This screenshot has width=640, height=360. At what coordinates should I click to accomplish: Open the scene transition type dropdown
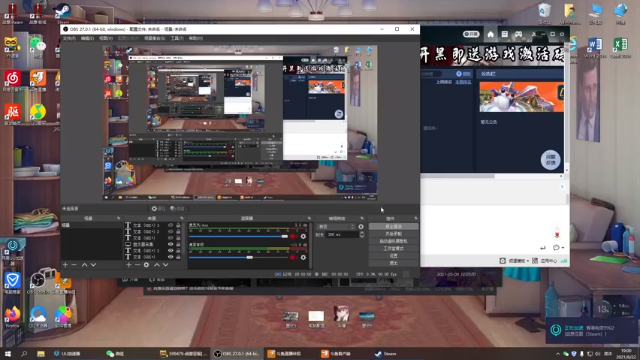click(x=336, y=227)
